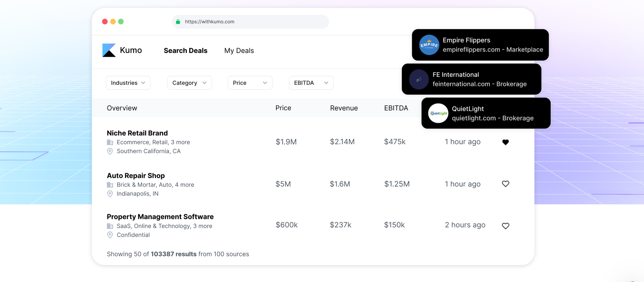Click the Revenue column header

[344, 108]
